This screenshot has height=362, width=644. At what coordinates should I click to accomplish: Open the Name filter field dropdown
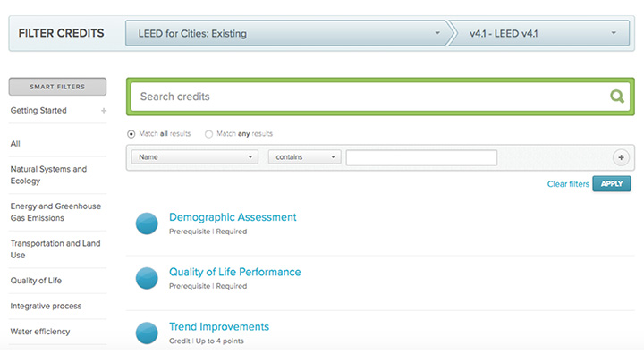click(x=195, y=157)
